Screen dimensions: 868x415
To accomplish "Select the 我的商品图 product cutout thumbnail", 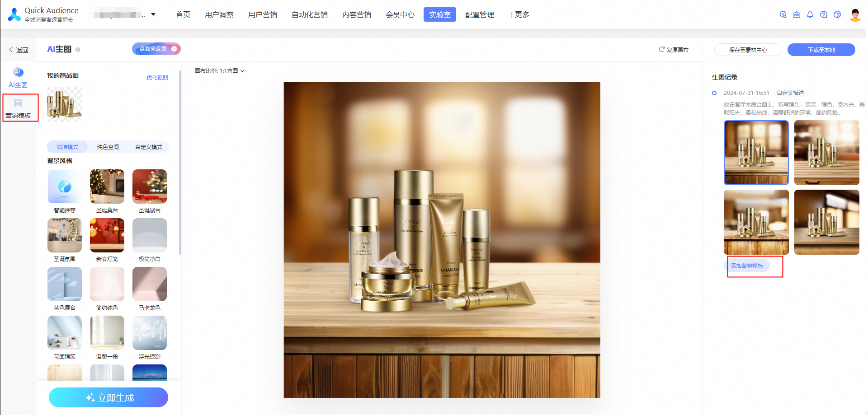I will (x=65, y=104).
